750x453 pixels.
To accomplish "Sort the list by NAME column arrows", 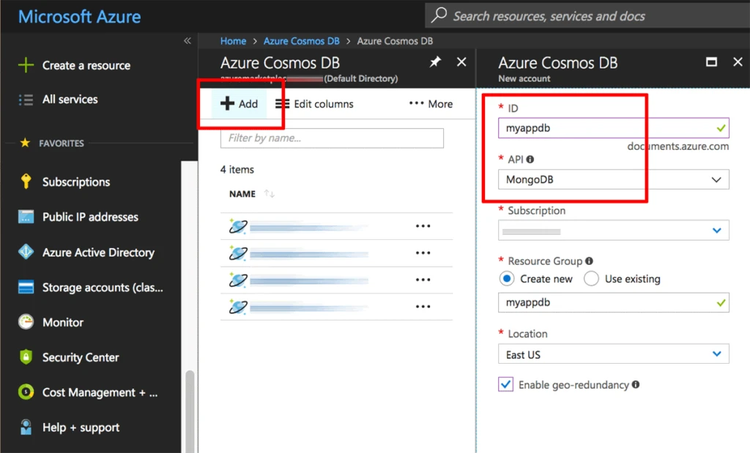I will click(x=269, y=194).
